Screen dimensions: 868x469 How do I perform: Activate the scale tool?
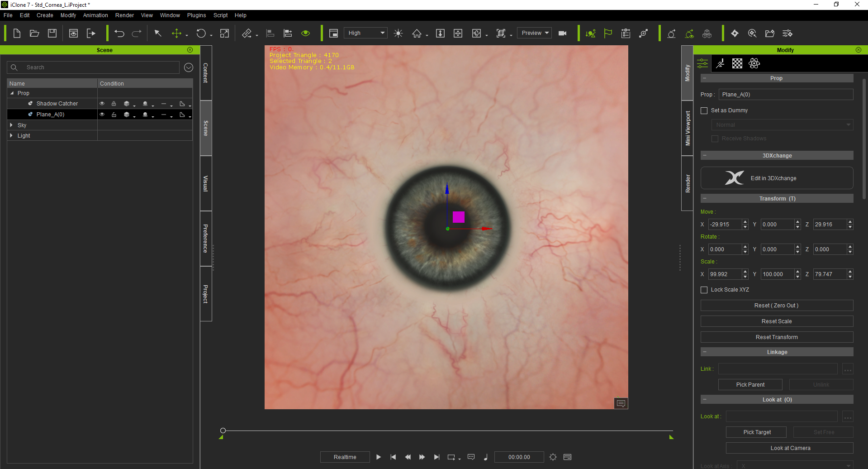[224, 33]
